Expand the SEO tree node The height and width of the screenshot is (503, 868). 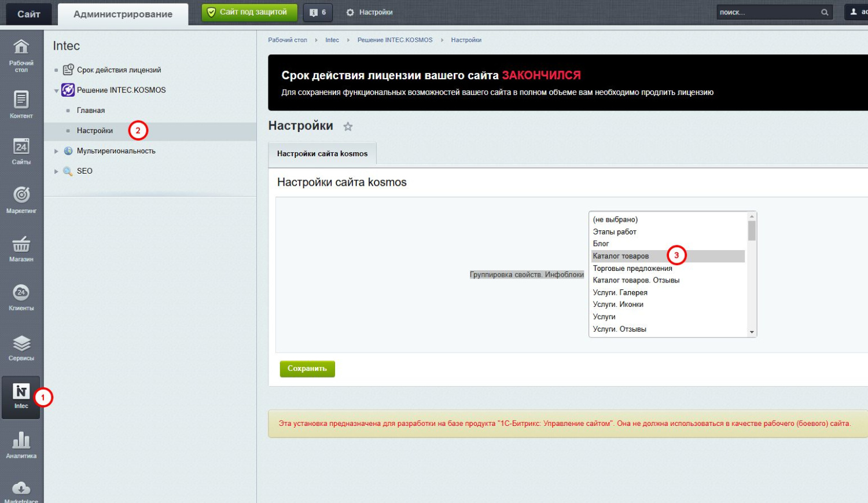coord(56,171)
